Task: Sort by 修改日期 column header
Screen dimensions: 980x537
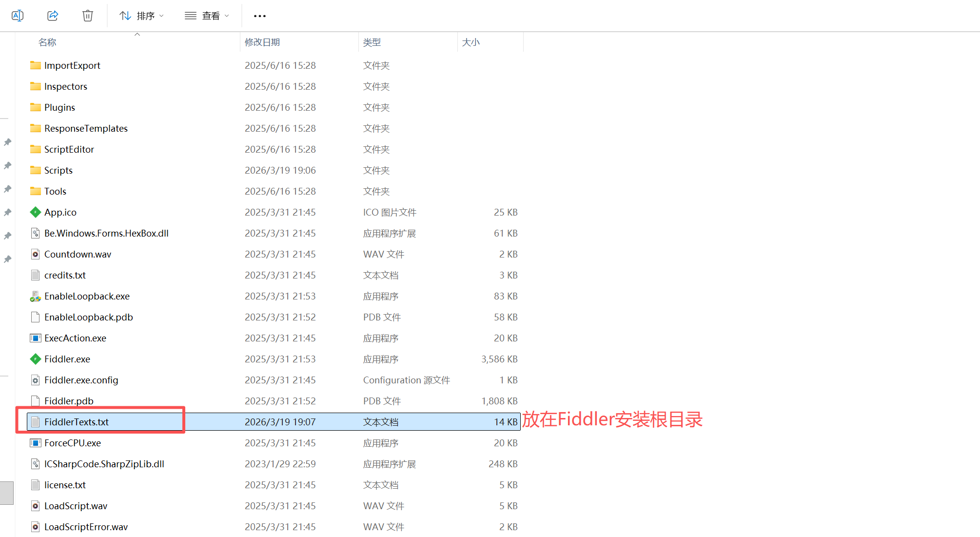Action: (262, 42)
